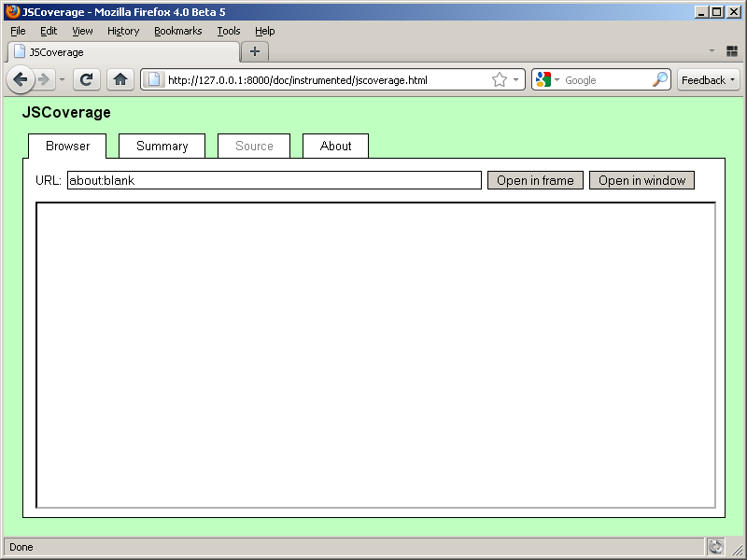This screenshot has height=560, width=747.
Task: Switch to the Summary tab
Action: click(162, 146)
